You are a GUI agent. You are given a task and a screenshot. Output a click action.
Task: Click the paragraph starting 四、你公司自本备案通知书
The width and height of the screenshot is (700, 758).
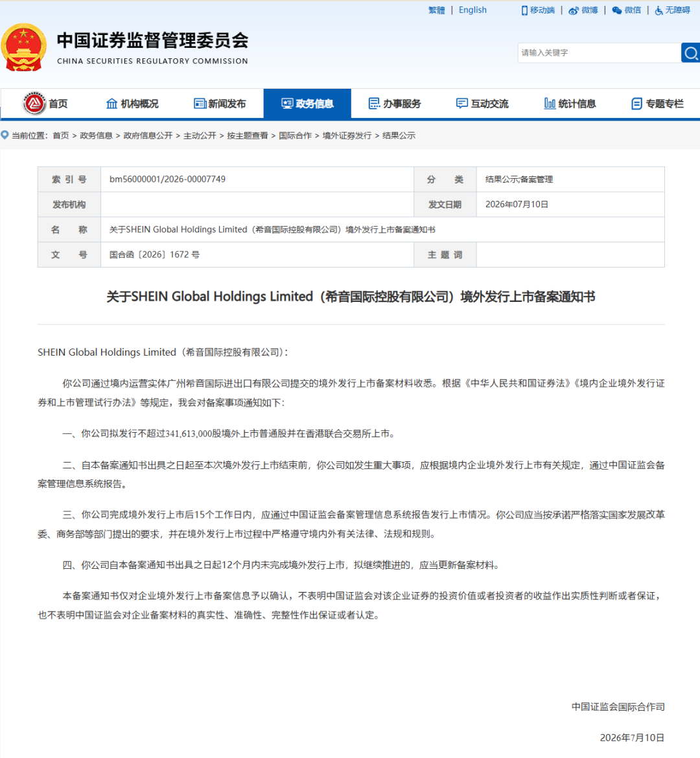pos(281,565)
